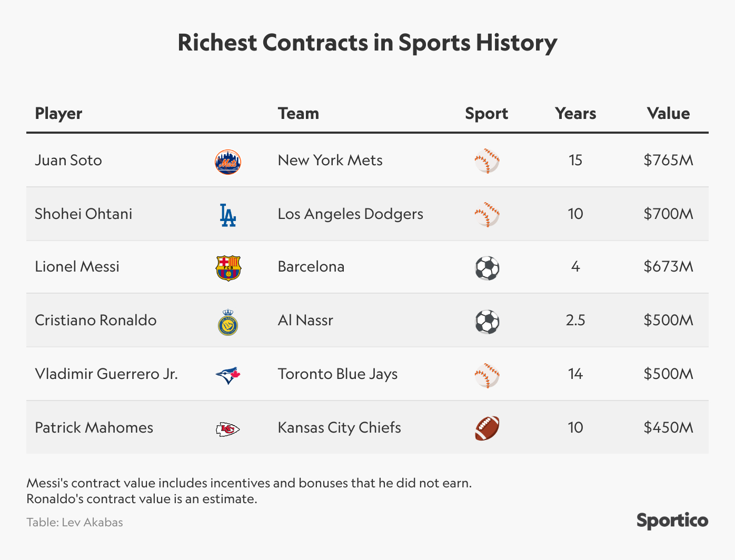Screen dimensions: 735x560
Task: Click the soccer ball in Ronaldo's row
Action: click(487, 322)
